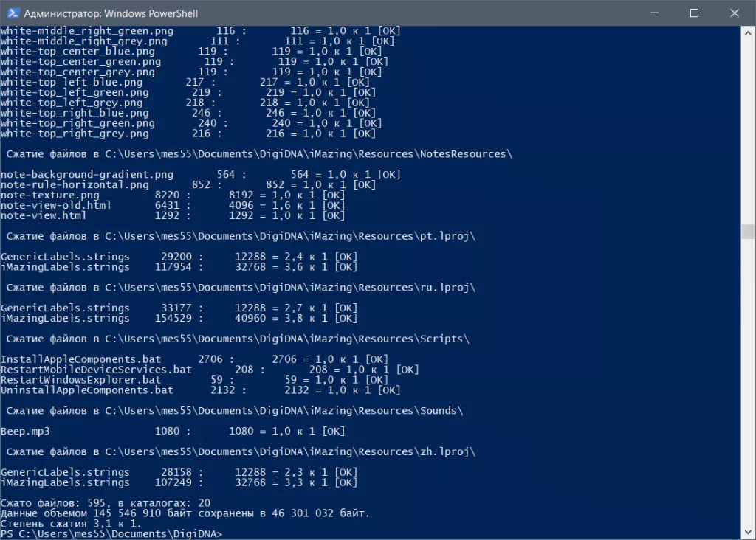Click white-top_center_blue.png entry
This screenshot has width=756, height=540.
point(191,52)
